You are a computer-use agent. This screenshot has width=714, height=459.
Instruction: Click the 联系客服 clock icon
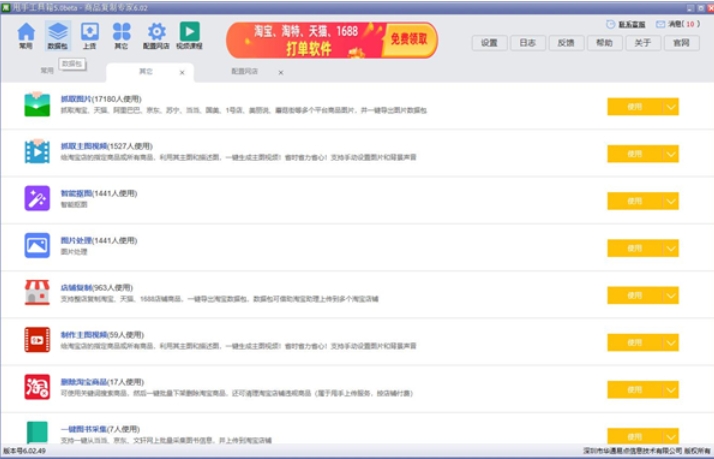(610, 24)
